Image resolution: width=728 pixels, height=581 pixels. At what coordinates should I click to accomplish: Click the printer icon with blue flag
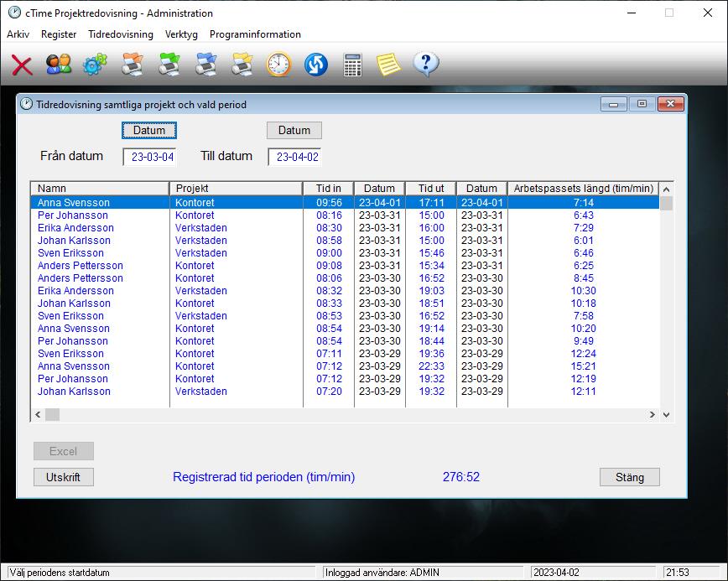pyautogui.click(x=206, y=65)
